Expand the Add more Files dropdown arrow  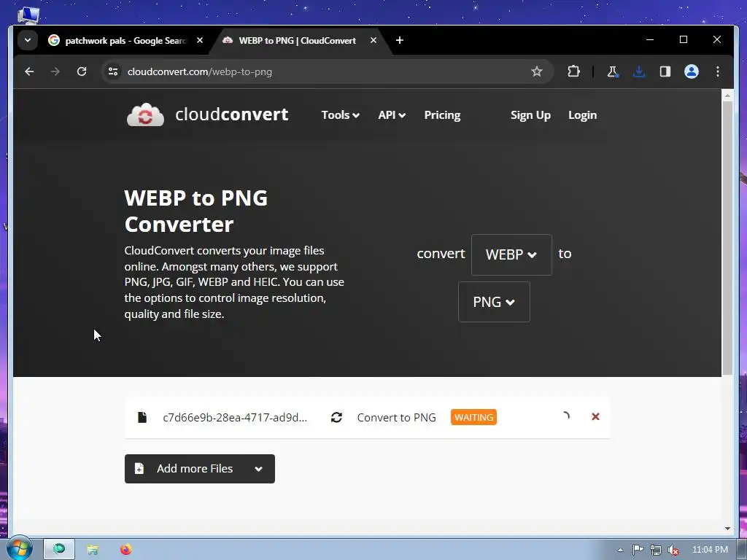pos(258,469)
